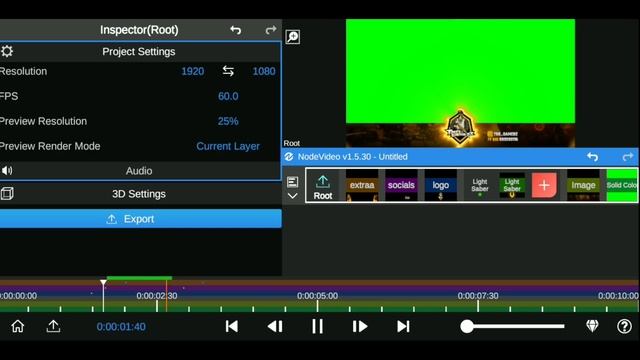Select the socials layer thumbnail
Screen dimensions: 640x360
[401, 185]
